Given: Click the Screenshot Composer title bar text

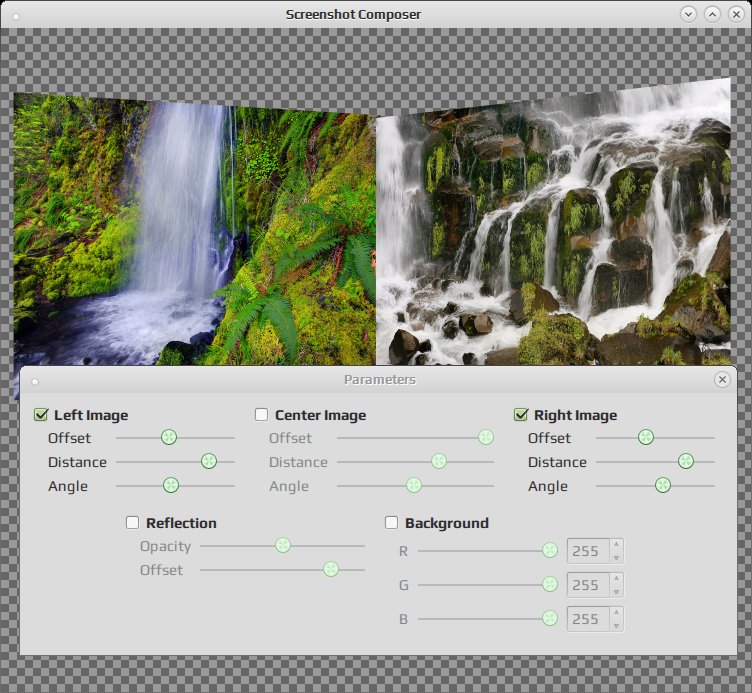Looking at the screenshot, I should click(x=353, y=14).
